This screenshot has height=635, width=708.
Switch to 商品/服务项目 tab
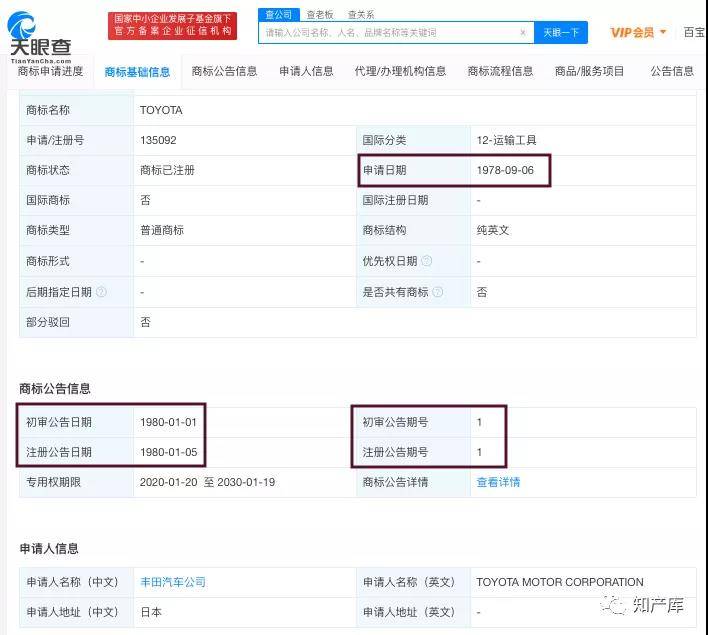tap(589, 71)
